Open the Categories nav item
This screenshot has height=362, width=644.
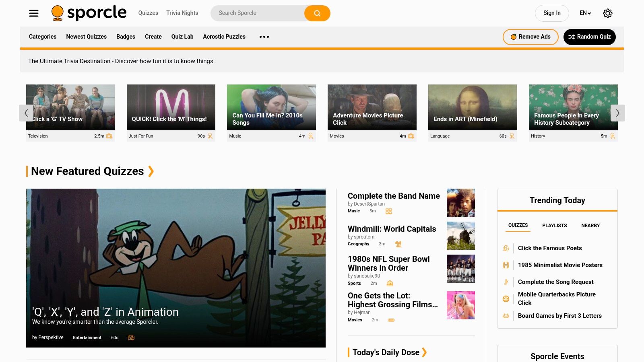[x=43, y=37]
